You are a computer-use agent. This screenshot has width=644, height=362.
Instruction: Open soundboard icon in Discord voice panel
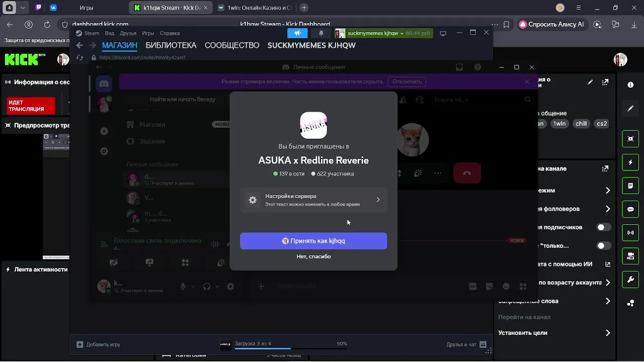click(x=221, y=262)
